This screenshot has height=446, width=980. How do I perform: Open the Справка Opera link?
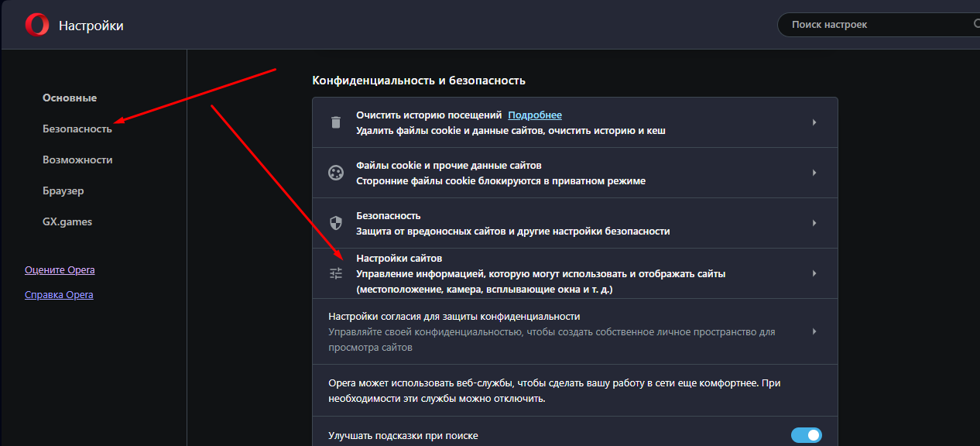59,294
